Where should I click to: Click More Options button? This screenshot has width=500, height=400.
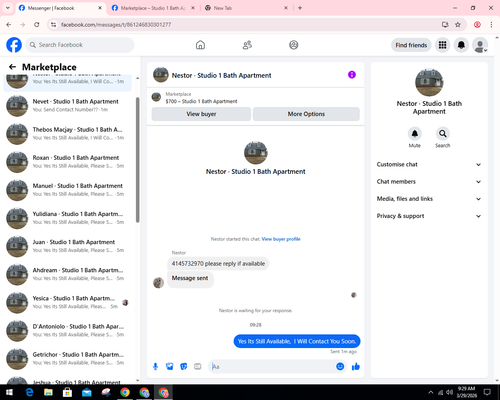pyautogui.click(x=306, y=114)
